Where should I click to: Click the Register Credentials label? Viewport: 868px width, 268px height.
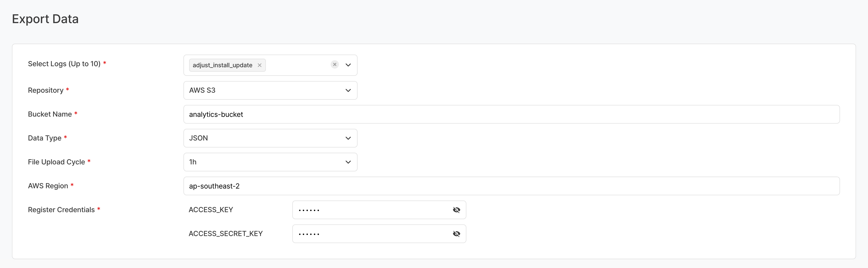[61, 210]
